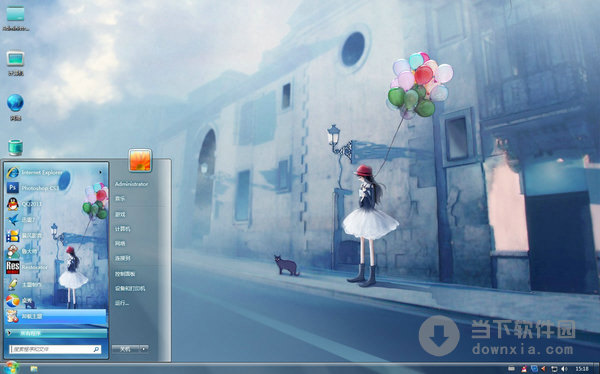Select Administrator in the Start menu
The image size is (600, 374).
click(131, 184)
